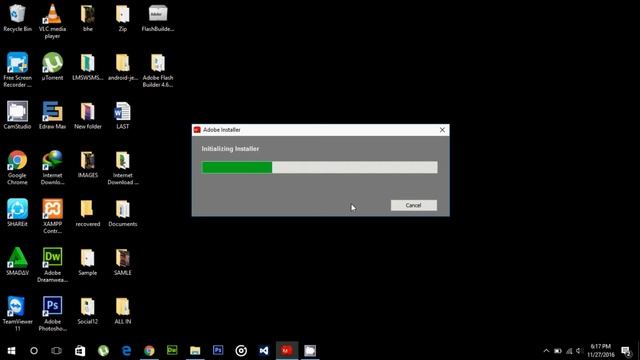The width and height of the screenshot is (640, 360).
Task: Open Microsoft Edge from taskbar
Action: 126,351
